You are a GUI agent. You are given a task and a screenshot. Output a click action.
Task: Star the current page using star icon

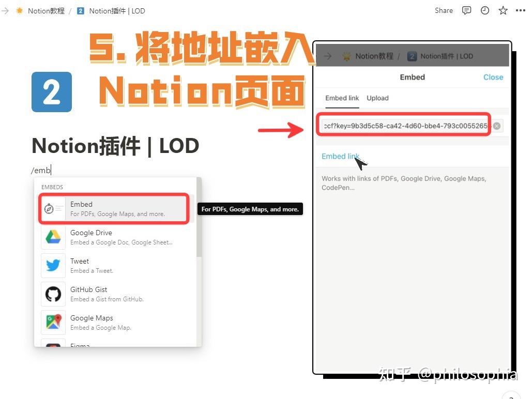pyautogui.click(x=503, y=10)
